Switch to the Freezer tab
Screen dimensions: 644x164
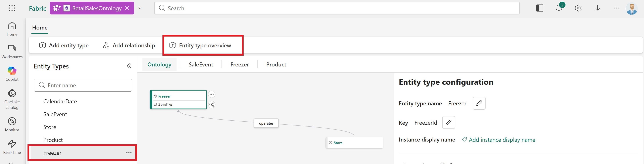(240, 64)
